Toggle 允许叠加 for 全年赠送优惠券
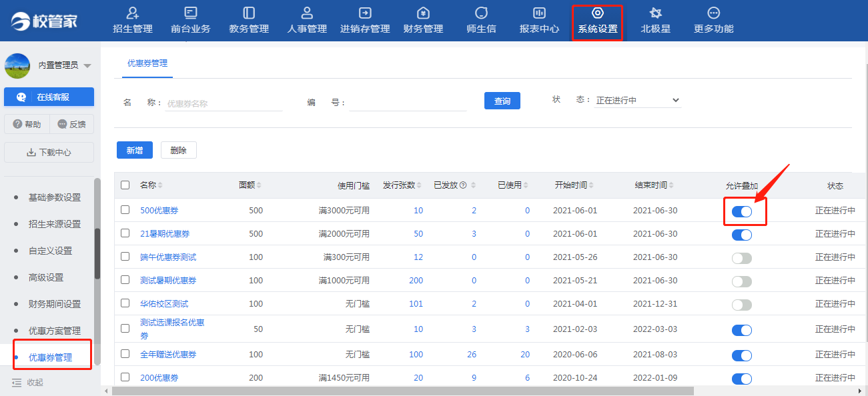Screen dimensions: 868x396 coord(742,355)
